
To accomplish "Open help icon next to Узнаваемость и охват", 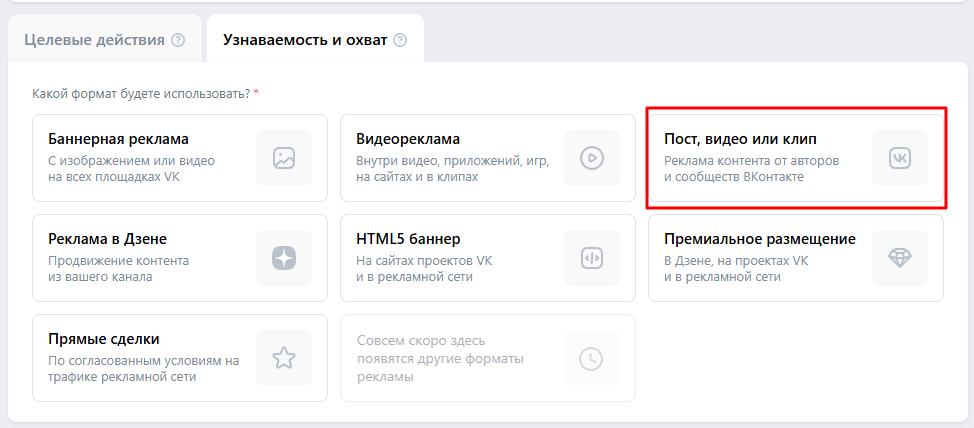I will [x=401, y=40].
